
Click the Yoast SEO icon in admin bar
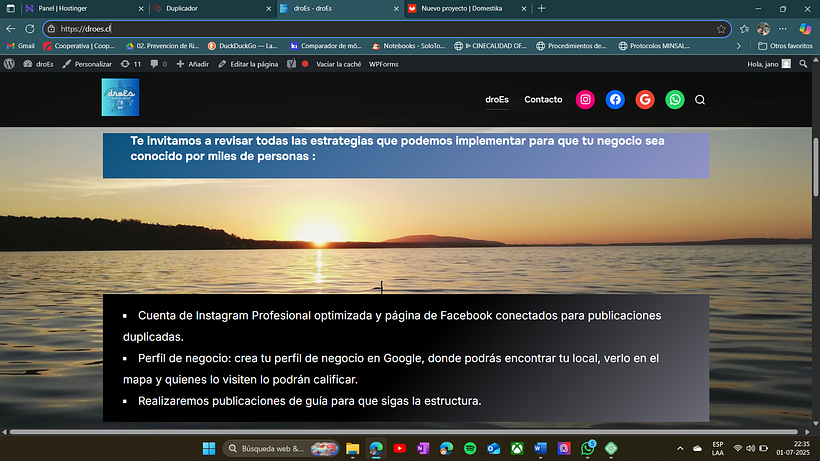click(291, 64)
